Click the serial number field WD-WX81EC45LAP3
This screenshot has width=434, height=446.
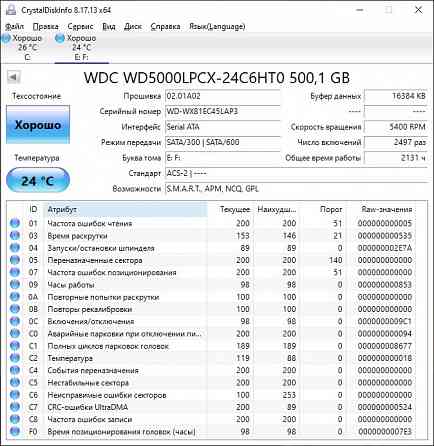pyautogui.click(x=222, y=112)
